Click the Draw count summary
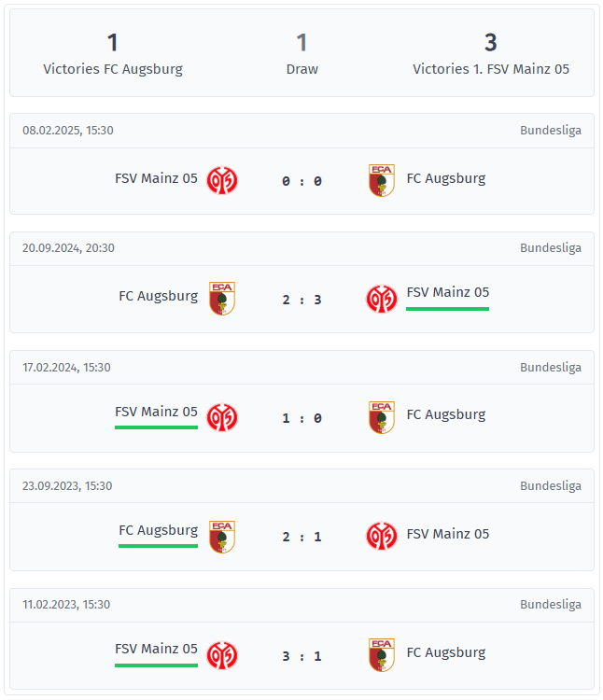This screenshot has width=603, height=700. point(302,54)
